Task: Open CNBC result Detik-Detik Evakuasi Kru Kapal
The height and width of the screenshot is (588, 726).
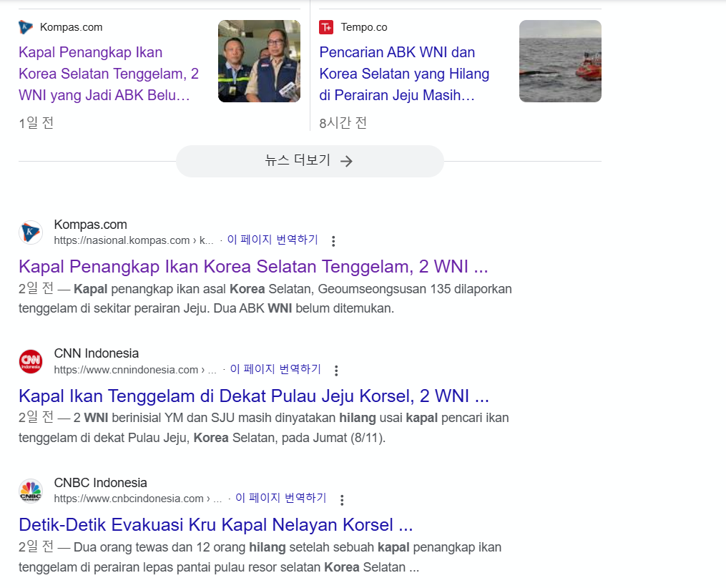Action: click(215, 525)
